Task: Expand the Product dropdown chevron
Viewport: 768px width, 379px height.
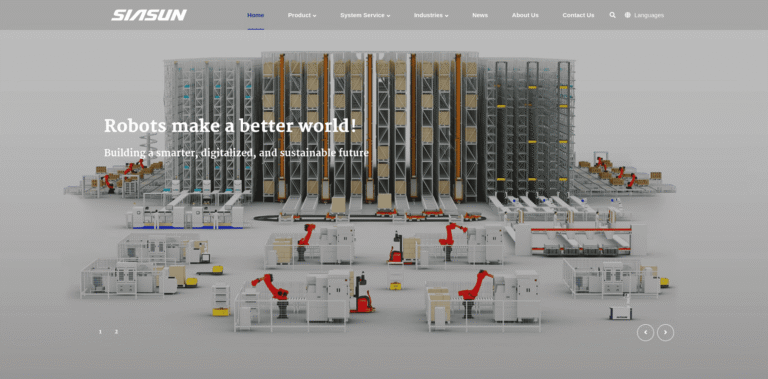Action: point(314,16)
